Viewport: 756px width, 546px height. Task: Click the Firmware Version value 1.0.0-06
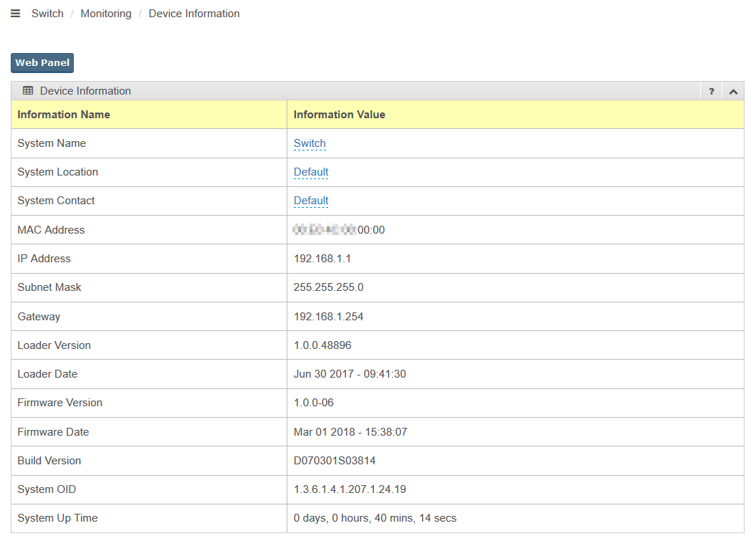point(314,403)
